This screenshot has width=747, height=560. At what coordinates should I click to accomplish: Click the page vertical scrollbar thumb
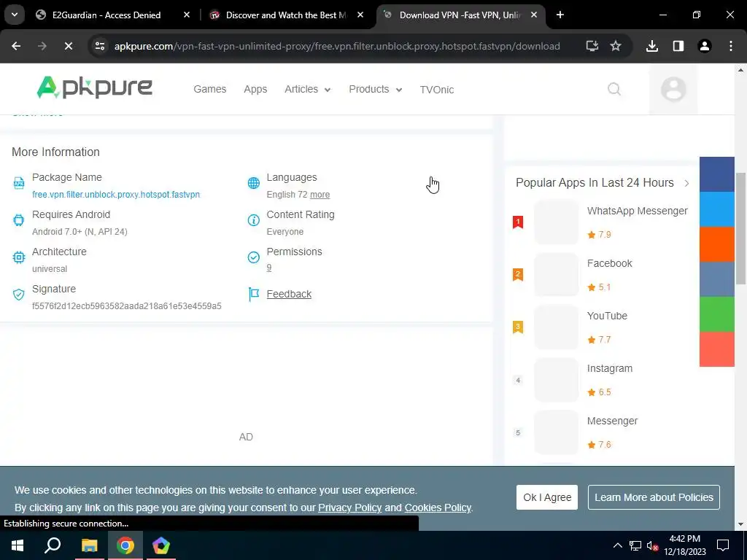point(741,228)
